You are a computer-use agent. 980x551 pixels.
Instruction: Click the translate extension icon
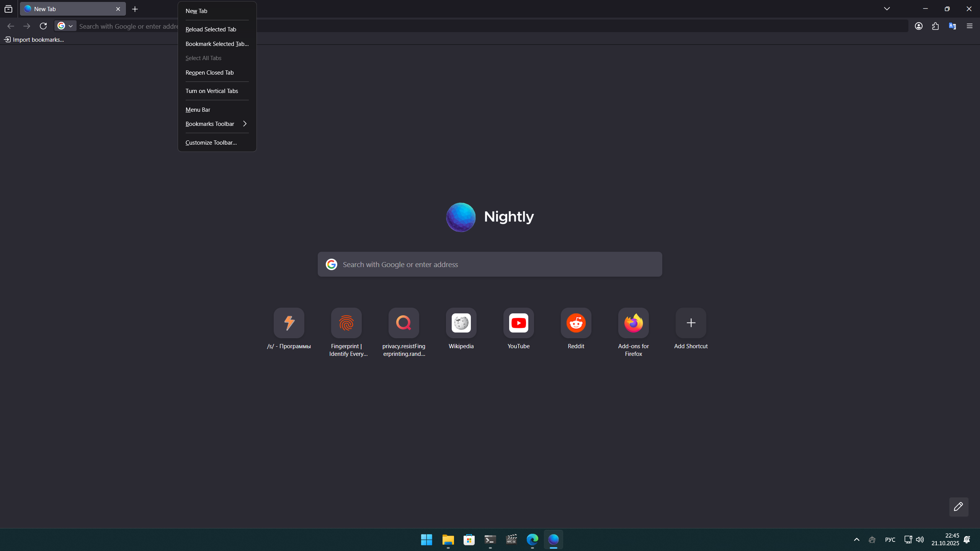952,26
